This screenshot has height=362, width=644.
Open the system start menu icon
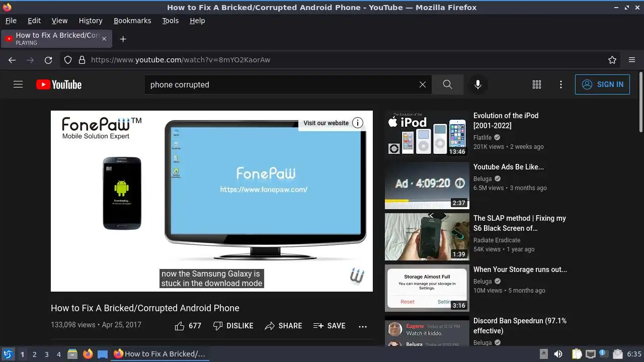8,354
